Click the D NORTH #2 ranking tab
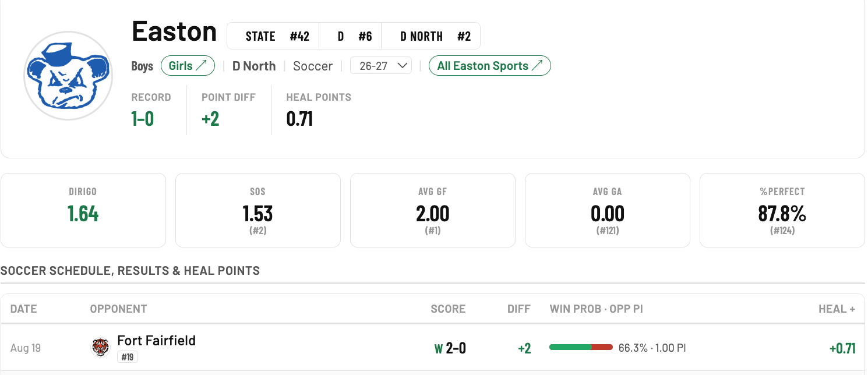 point(435,36)
